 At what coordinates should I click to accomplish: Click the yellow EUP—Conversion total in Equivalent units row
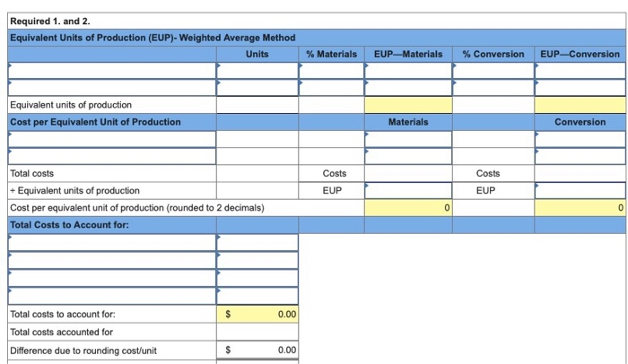coord(580,105)
